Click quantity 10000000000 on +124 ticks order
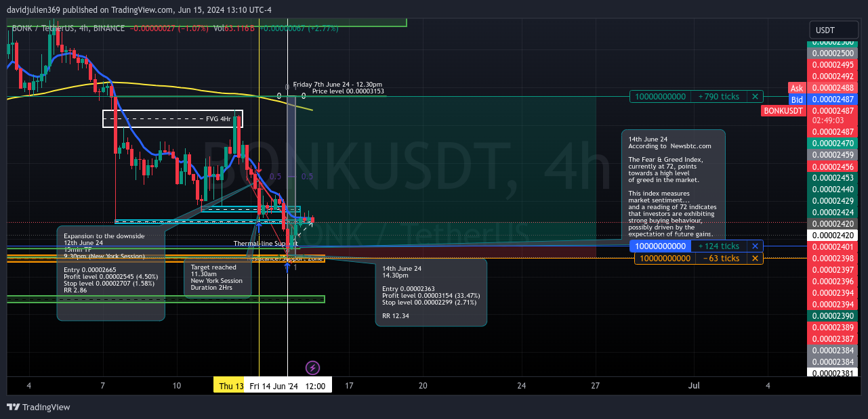This screenshot has width=868, height=419. point(661,246)
